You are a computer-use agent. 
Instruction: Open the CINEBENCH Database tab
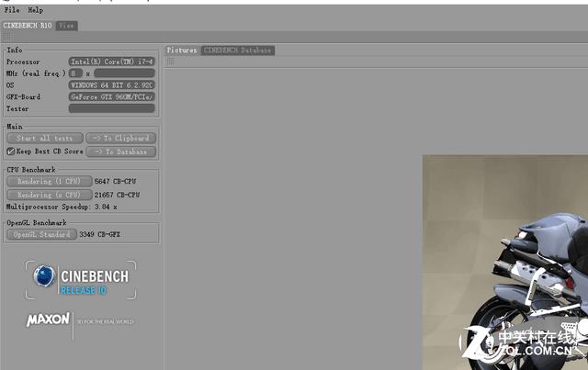[237, 50]
